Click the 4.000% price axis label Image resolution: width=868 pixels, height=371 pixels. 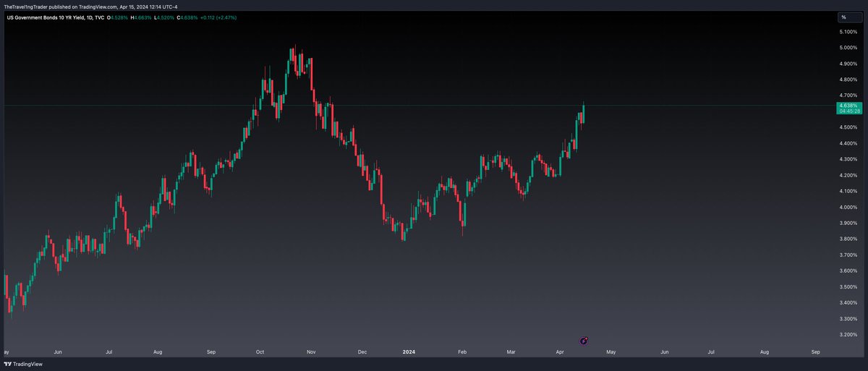(849, 207)
